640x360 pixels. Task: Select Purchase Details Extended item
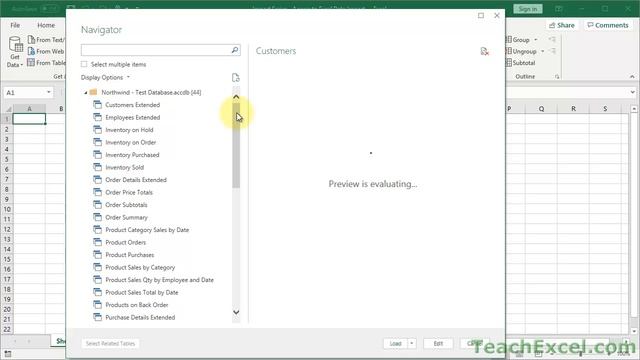tap(140, 317)
